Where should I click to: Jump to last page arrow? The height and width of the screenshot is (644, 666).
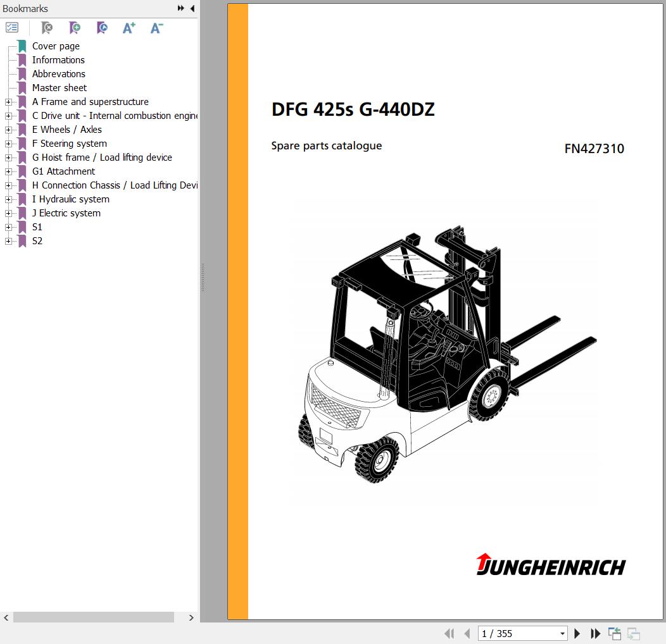tap(595, 633)
